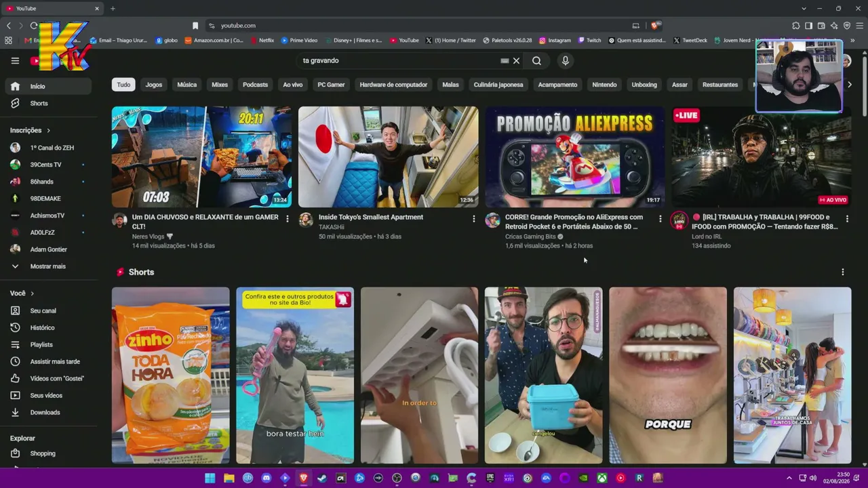Go to Início in the sidebar

(x=48, y=86)
